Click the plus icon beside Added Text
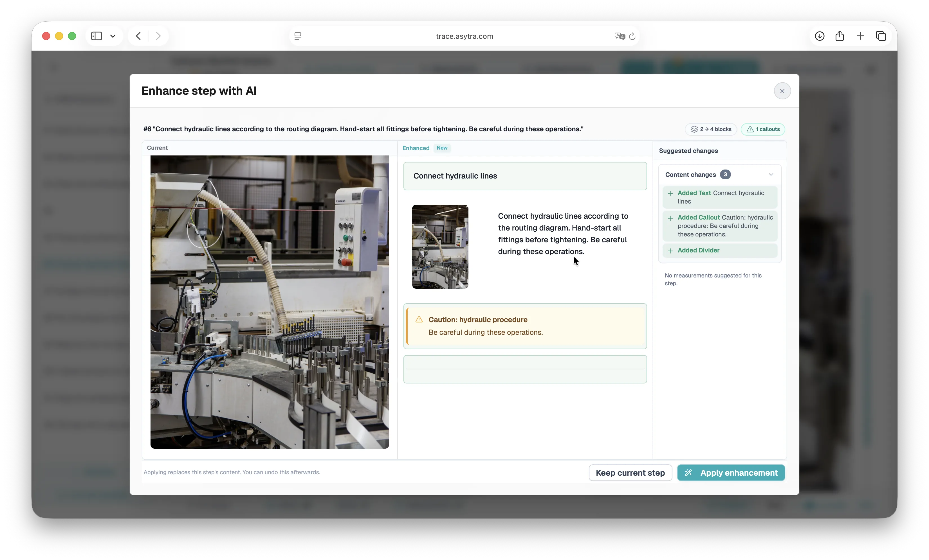929x560 pixels. coord(670,193)
